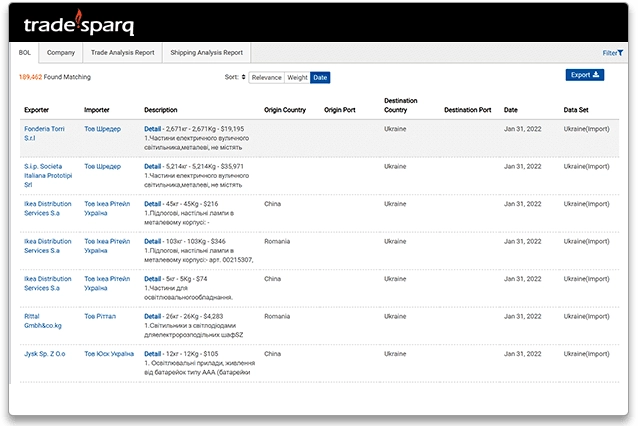The width and height of the screenshot is (638, 426).
Task: Open the Shipping Analysis Report tab
Action: (206, 53)
